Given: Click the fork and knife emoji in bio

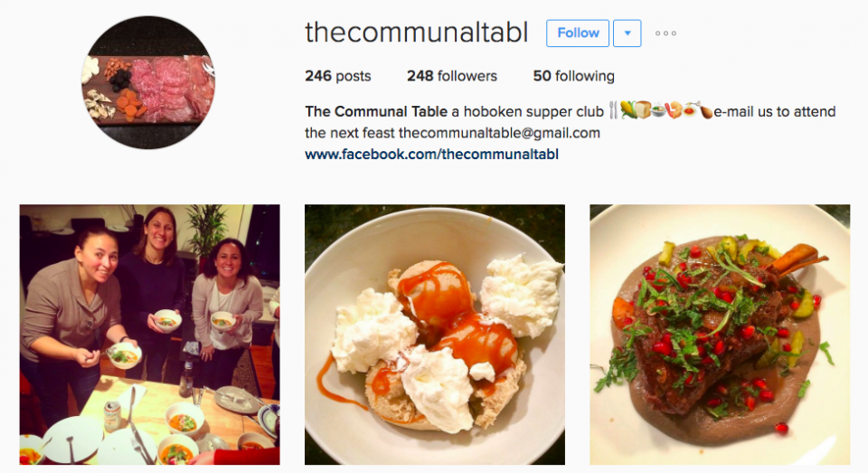Looking at the screenshot, I should tap(613, 109).
